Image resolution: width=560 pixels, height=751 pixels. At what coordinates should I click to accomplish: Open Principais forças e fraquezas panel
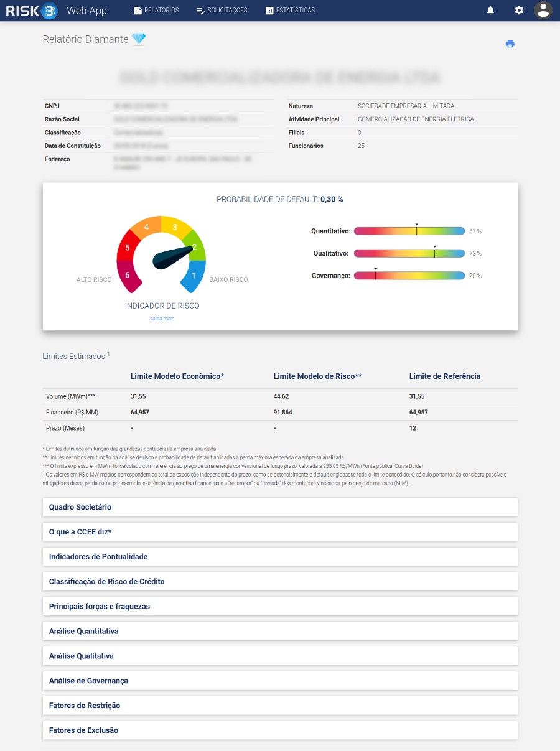click(280, 607)
